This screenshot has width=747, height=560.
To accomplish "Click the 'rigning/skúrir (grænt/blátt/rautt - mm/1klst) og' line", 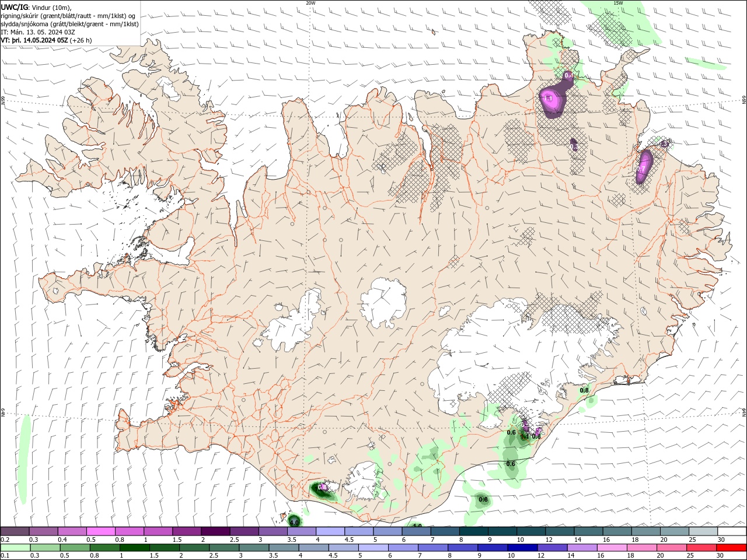I will (69, 16).
